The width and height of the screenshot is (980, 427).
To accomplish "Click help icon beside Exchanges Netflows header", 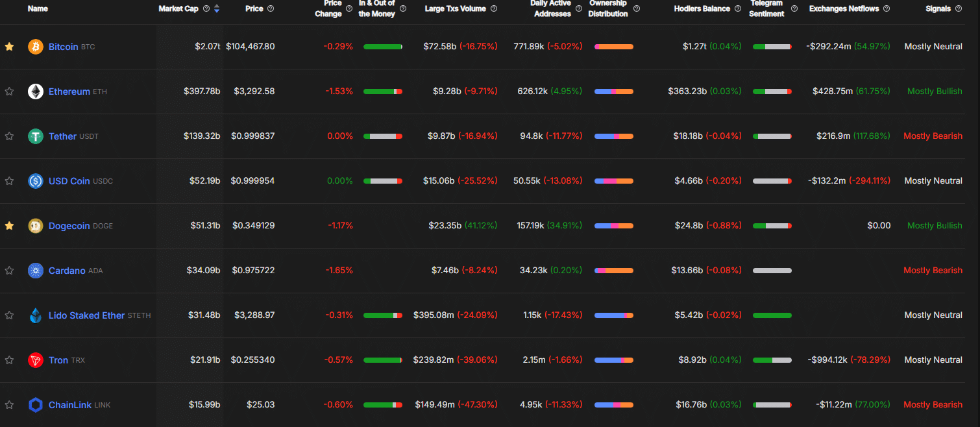I will [887, 9].
